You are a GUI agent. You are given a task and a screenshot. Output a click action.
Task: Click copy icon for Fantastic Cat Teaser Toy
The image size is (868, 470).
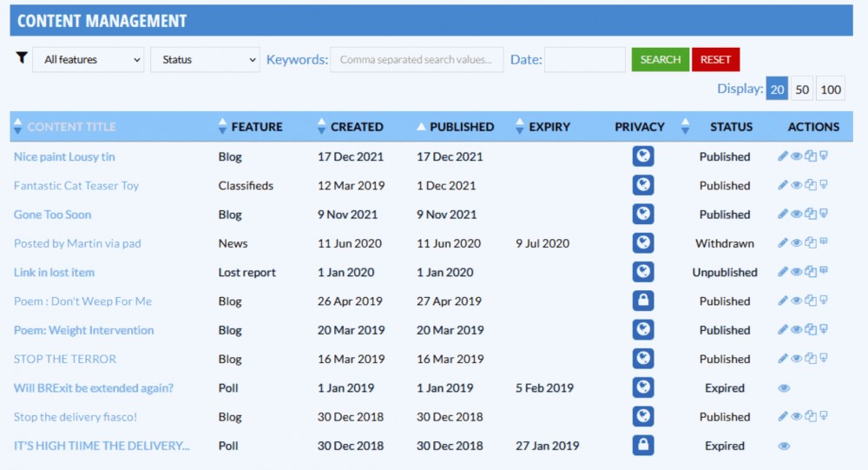pos(811,185)
